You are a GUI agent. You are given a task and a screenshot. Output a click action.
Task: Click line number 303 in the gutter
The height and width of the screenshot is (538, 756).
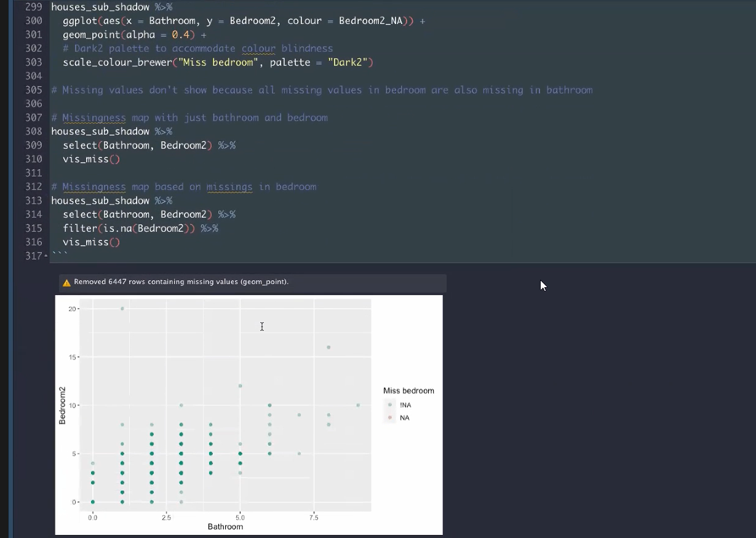tap(34, 62)
